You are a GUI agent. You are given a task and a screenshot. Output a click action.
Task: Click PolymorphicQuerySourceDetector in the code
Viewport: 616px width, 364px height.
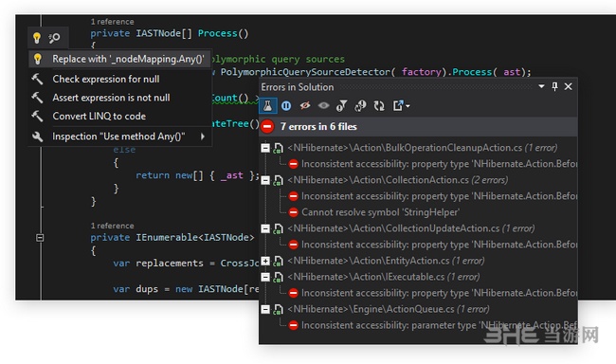click(305, 72)
